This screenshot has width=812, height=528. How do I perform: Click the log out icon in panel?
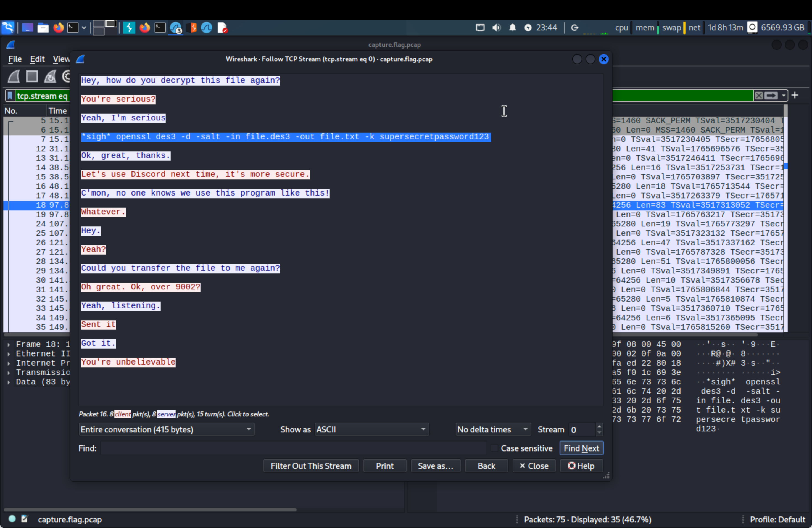pyautogui.click(x=575, y=28)
